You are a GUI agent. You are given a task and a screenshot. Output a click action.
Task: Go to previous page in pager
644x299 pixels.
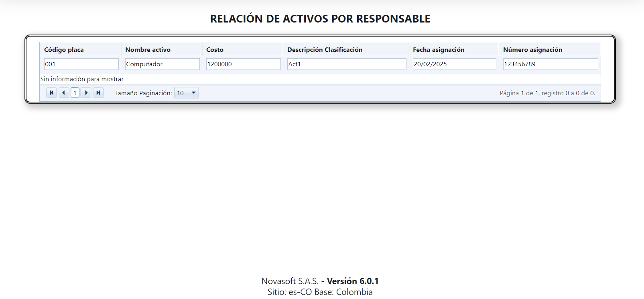click(64, 93)
